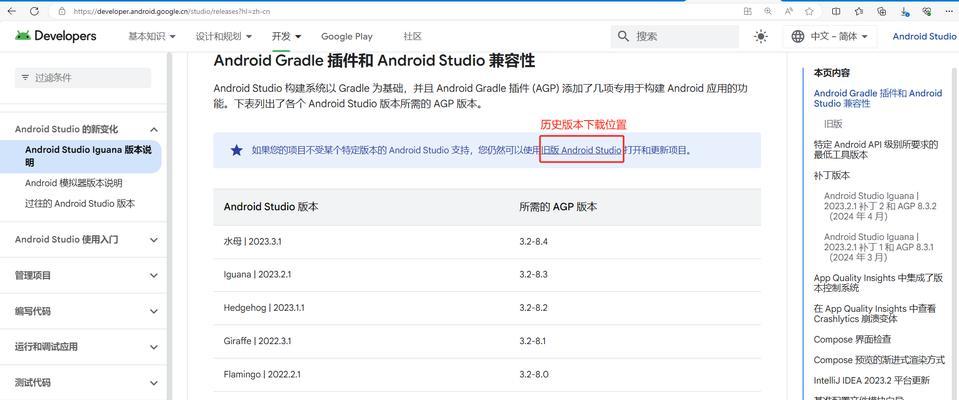Add page to favorites with star icon
Image resolution: width=959 pixels, height=400 pixels.
809,11
